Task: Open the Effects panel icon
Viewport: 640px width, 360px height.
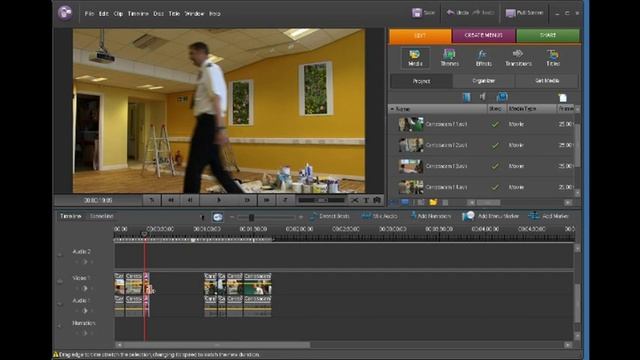Action: point(483,58)
